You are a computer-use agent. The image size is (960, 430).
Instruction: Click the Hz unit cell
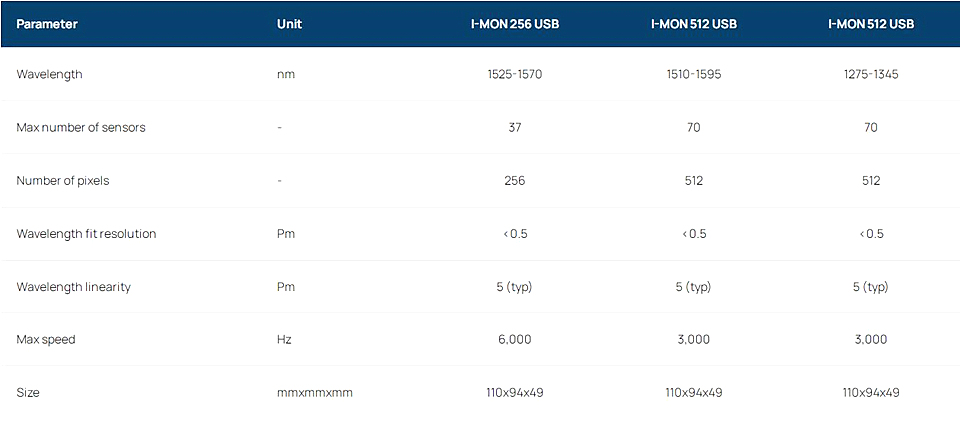(x=284, y=339)
